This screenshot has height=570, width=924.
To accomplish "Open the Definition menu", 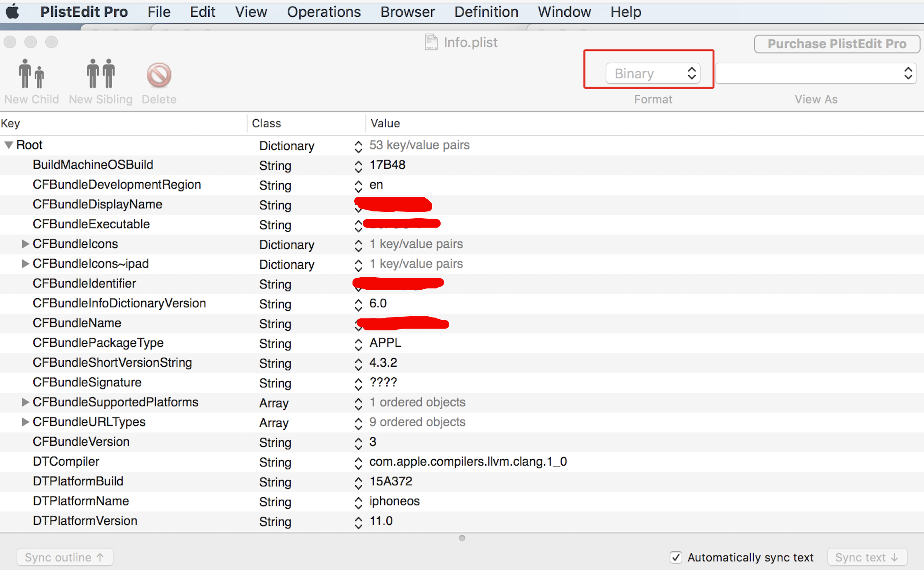I will [486, 12].
